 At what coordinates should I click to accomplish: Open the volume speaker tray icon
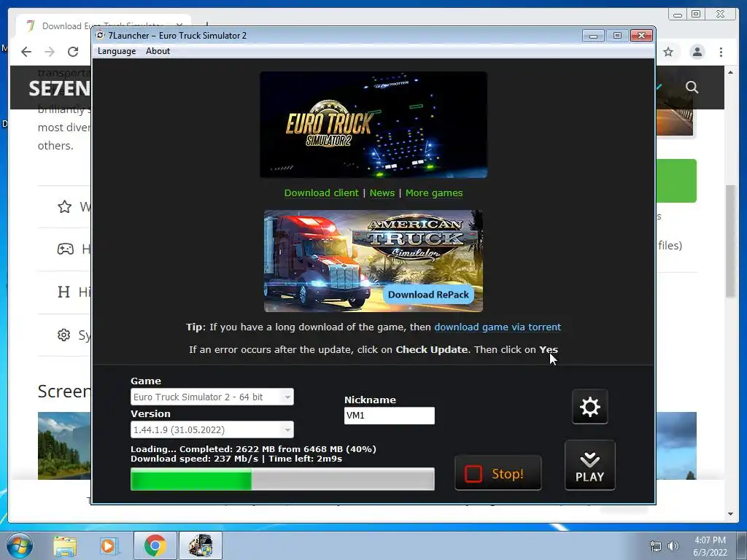[x=673, y=546]
